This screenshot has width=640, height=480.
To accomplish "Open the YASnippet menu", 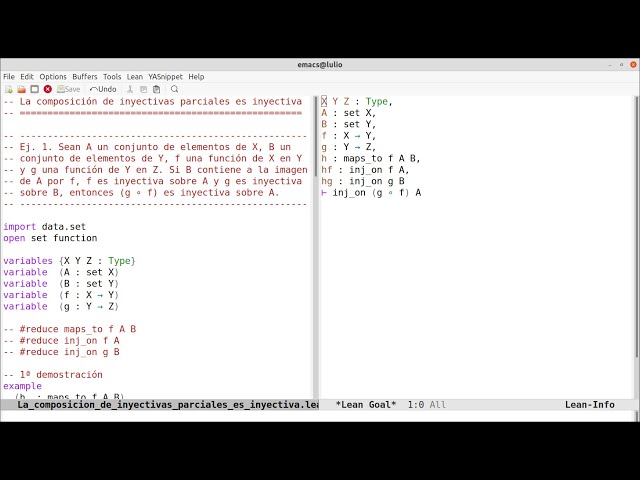I will pos(165,77).
